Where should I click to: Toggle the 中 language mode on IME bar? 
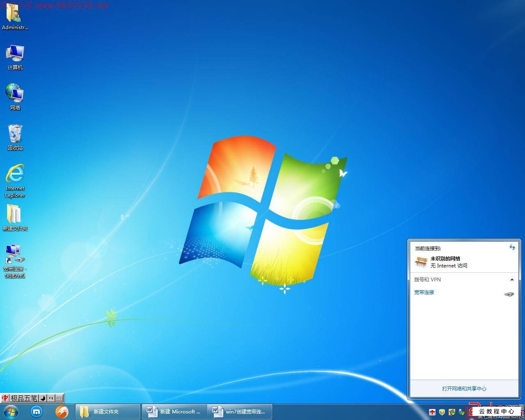[x=5, y=398]
